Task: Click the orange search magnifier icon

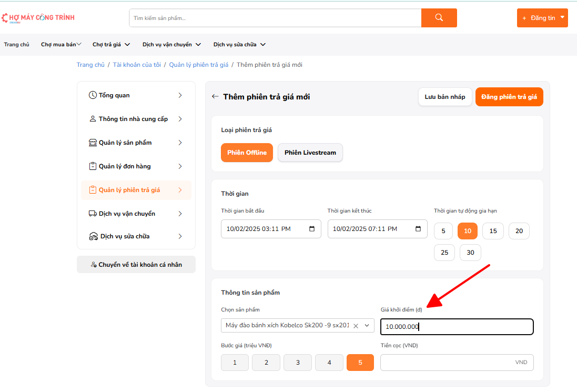Action: 439,18
